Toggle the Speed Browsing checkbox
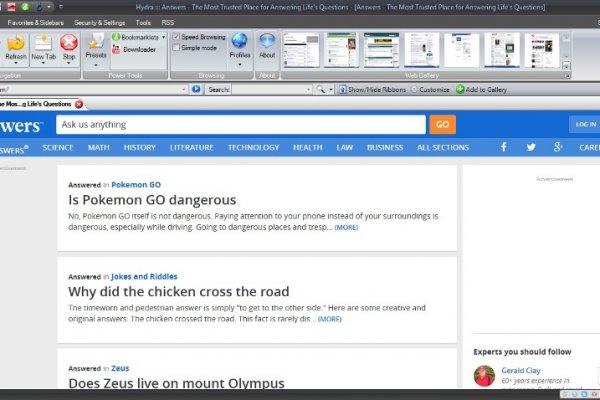The height and width of the screenshot is (400, 600). pyautogui.click(x=177, y=37)
